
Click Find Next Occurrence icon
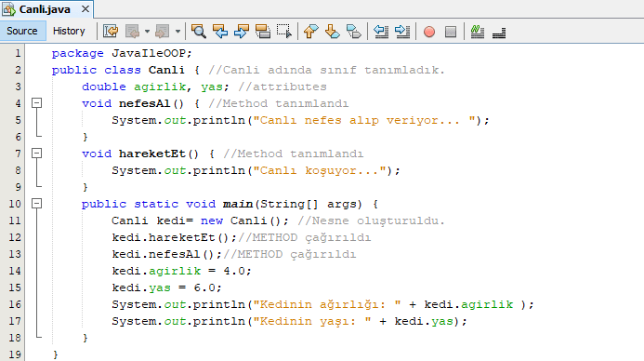pos(242,32)
